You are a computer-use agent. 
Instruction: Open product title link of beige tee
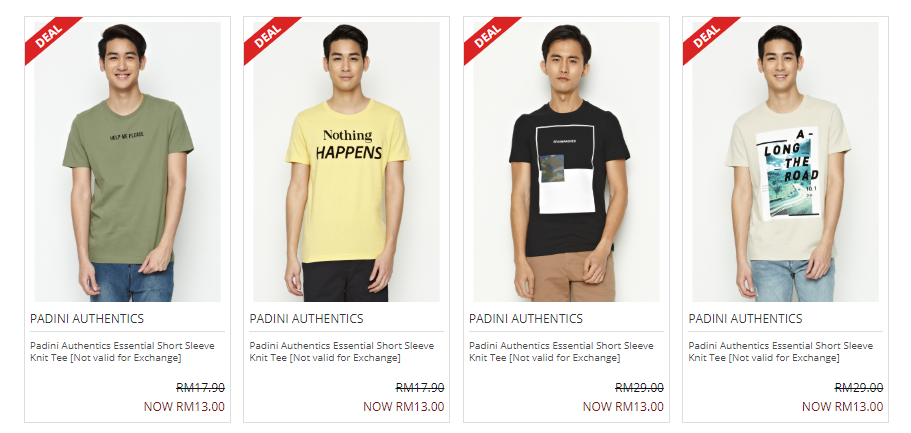coord(781,352)
